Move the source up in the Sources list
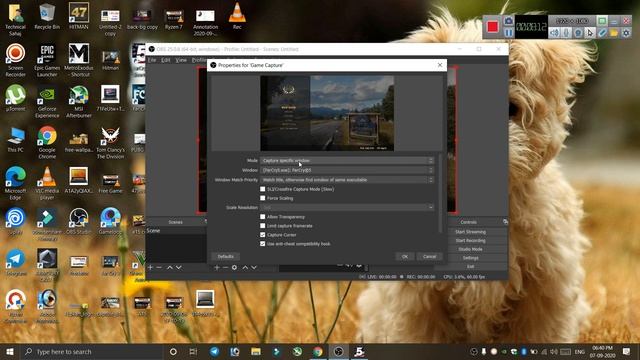This screenshot has width=640, height=360. (x=245, y=267)
